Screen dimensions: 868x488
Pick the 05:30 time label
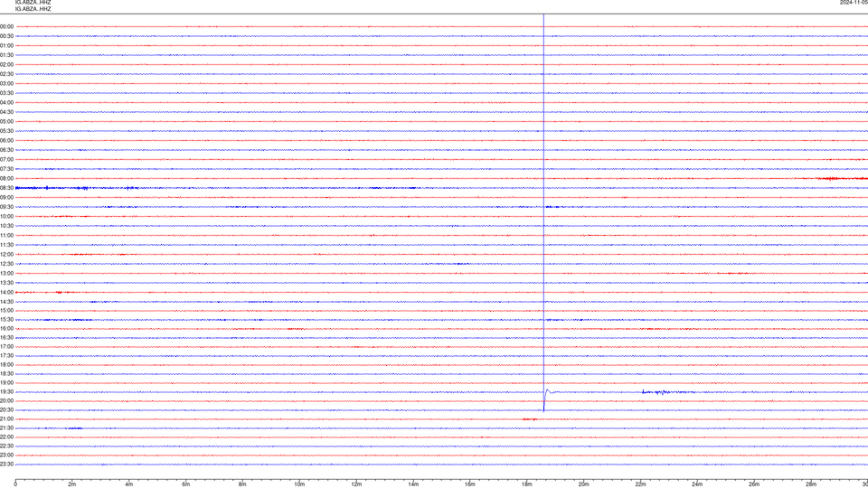(x=6, y=131)
